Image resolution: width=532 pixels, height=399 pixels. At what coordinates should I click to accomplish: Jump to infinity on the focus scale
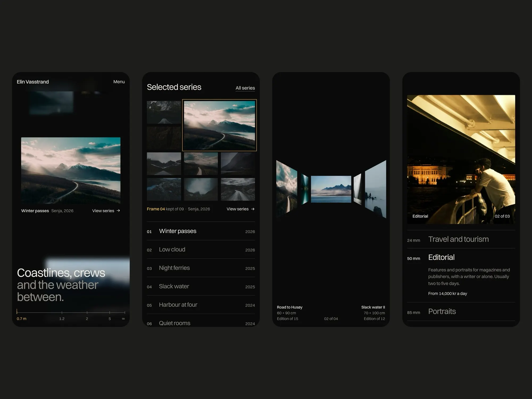(x=123, y=319)
